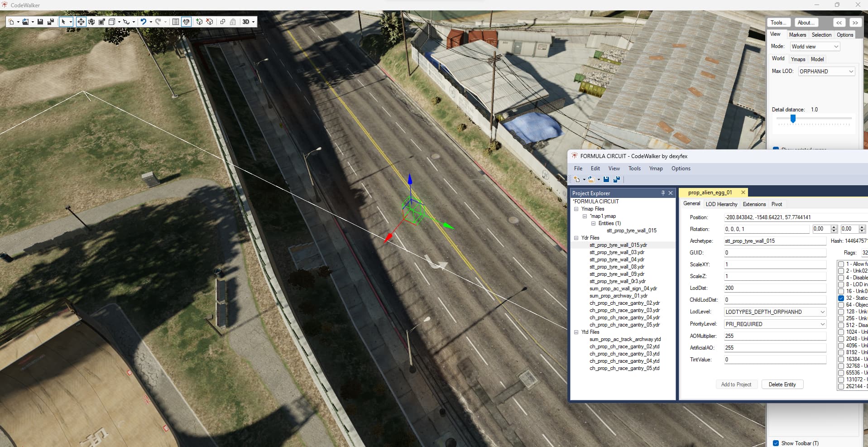Toggle the Show Toolbar (T) checkbox
Viewport: 868px width, 447px height.
pos(776,443)
